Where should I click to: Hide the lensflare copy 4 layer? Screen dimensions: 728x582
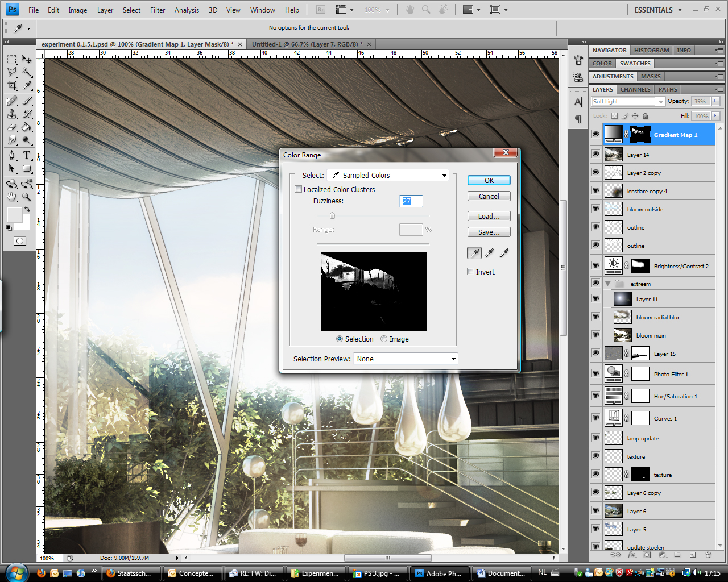(595, 190)
